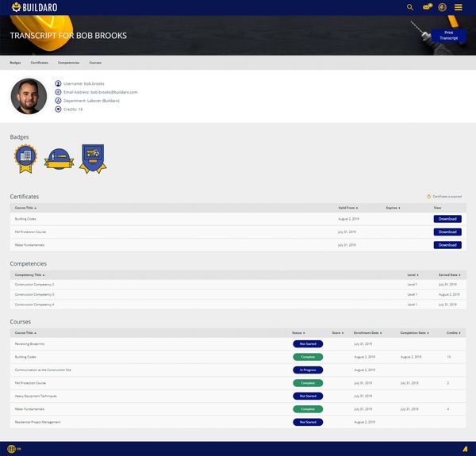The image size is (476, 456).
Task: Jump to the Badges tab
Action: (15, 62)
